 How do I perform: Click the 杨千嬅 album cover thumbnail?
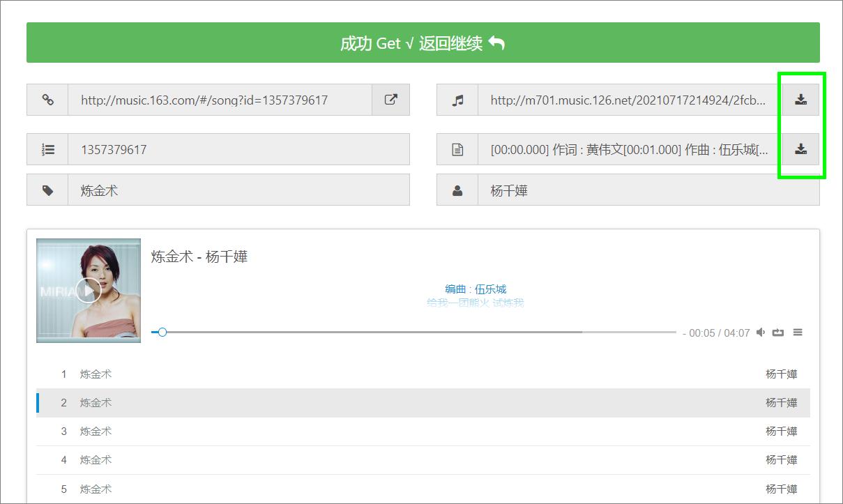[89, 291]
